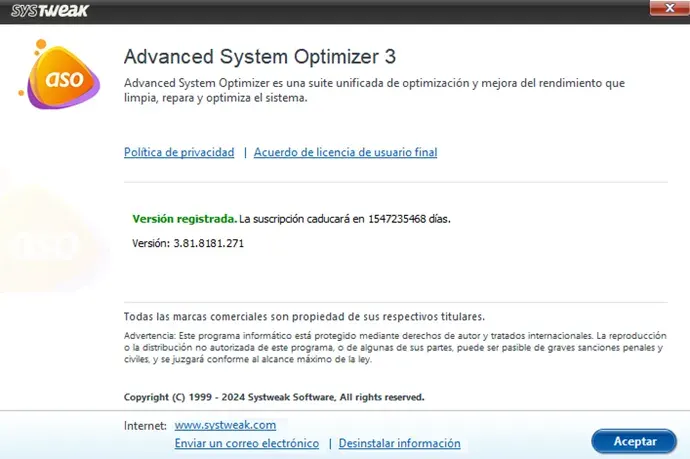Select the Advanced System Optimizer 3 heading

tap(260, 56)
